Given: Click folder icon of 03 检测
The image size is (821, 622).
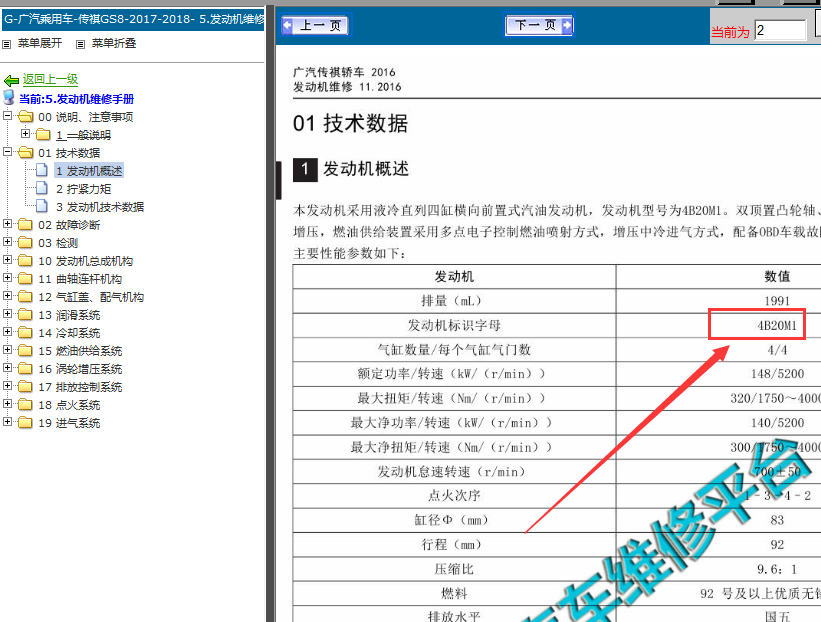Looking at the screenshot, I should 25,242.
